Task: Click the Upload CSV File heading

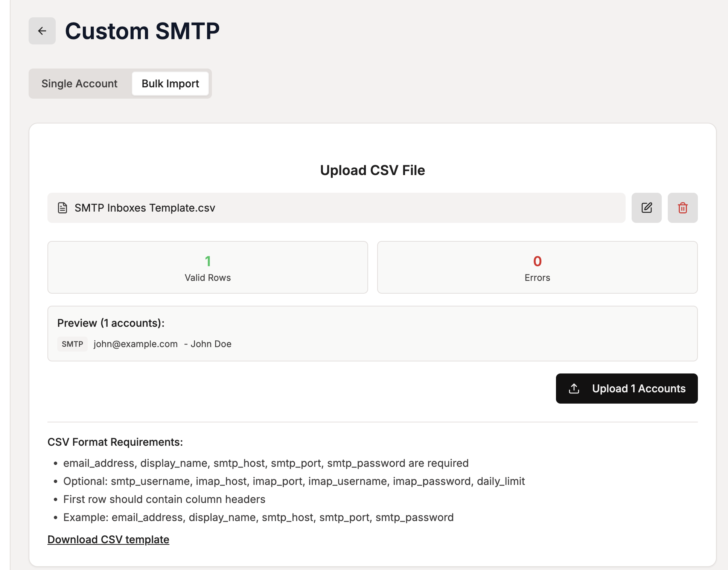Action: pyautogui.click(x=372, y=170)
